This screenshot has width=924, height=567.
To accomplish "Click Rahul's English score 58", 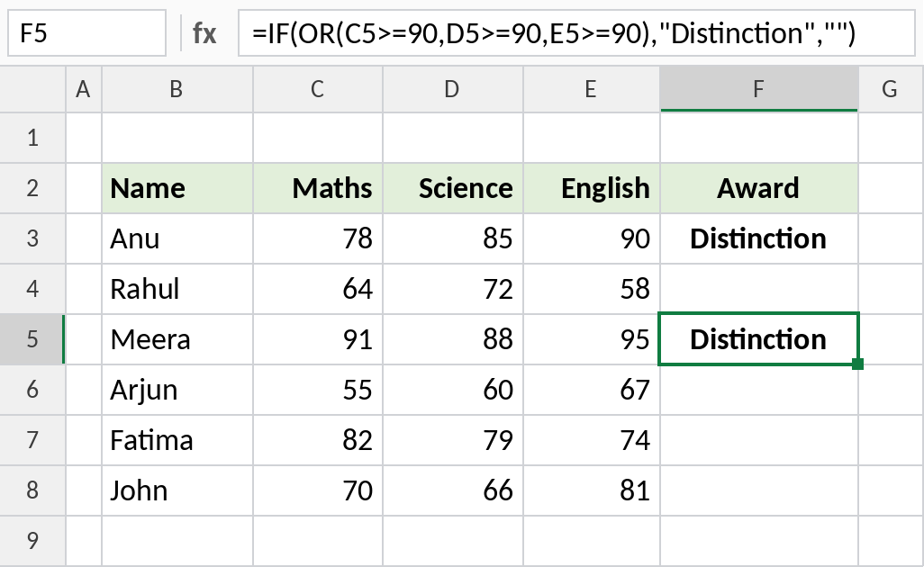I will (x=592, y=289).
